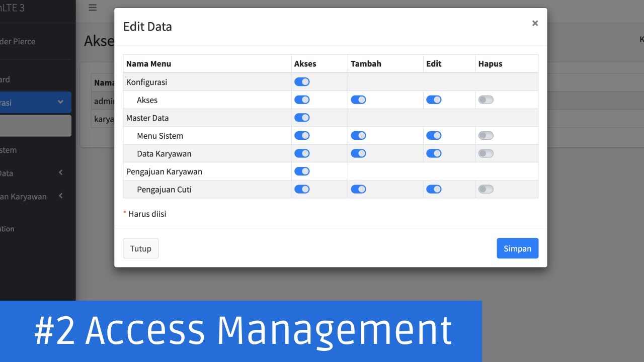The height and width of the screenshot is (362, 644).
Task: Toggle the Akses switch for Data Karyawan
Action: 302,154
